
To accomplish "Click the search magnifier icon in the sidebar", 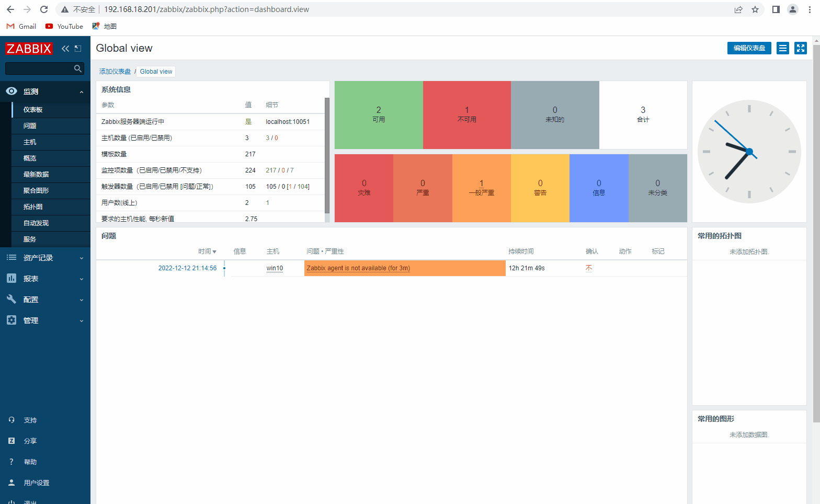I will coord(77,68).
